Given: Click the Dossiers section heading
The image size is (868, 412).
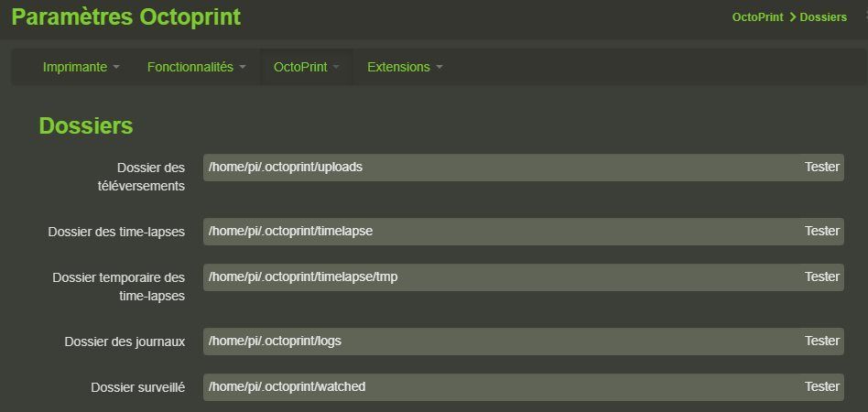Looking at the screenshot, I should click(x=86, y=126).
